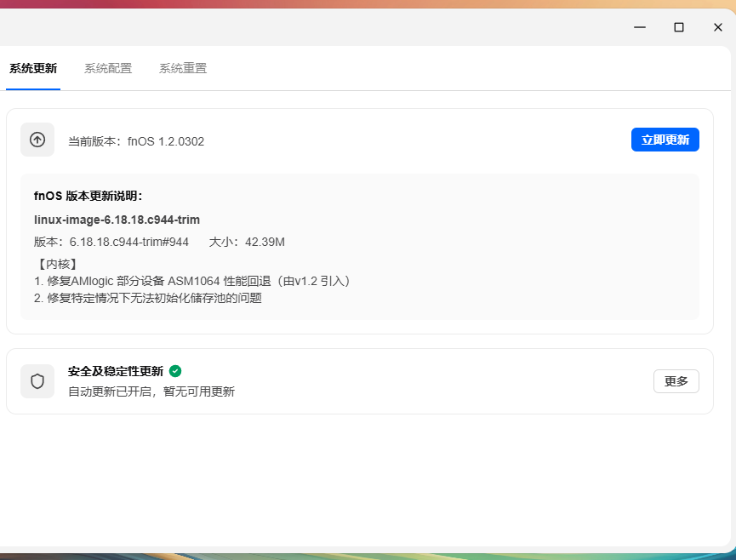The height and width of the screenshot is (560, 736).
Task: Minimize the window
Action: click(x=639, y=27)
